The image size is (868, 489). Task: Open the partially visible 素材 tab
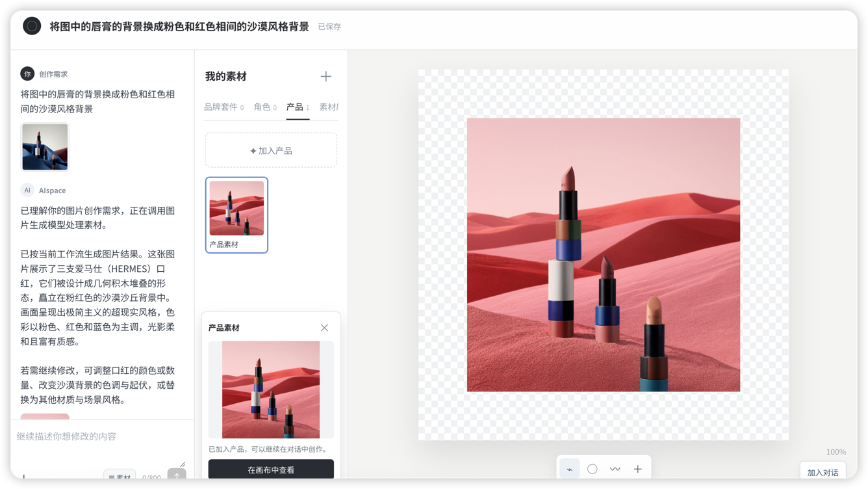(x=329, y=107)
